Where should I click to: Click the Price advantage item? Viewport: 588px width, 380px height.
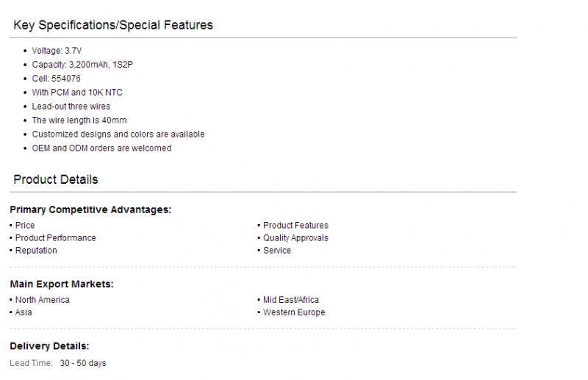tap(25, 225)
